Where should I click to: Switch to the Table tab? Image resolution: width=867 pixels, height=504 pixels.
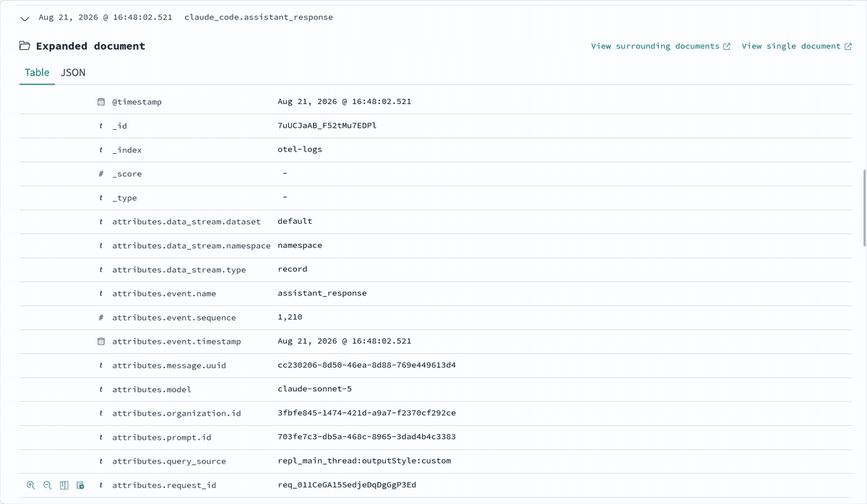pyautogui.click(x=37, y=72)
